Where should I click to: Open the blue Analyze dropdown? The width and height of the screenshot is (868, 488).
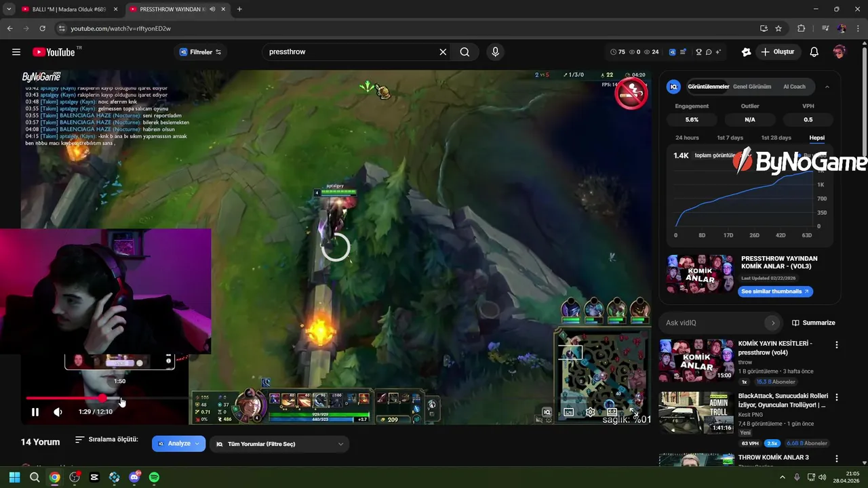179,444
